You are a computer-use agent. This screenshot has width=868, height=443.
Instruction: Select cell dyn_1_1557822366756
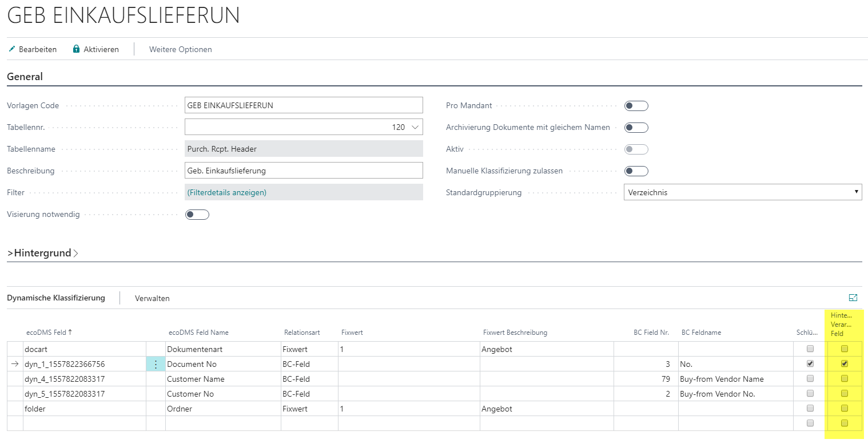coord(85,364)
